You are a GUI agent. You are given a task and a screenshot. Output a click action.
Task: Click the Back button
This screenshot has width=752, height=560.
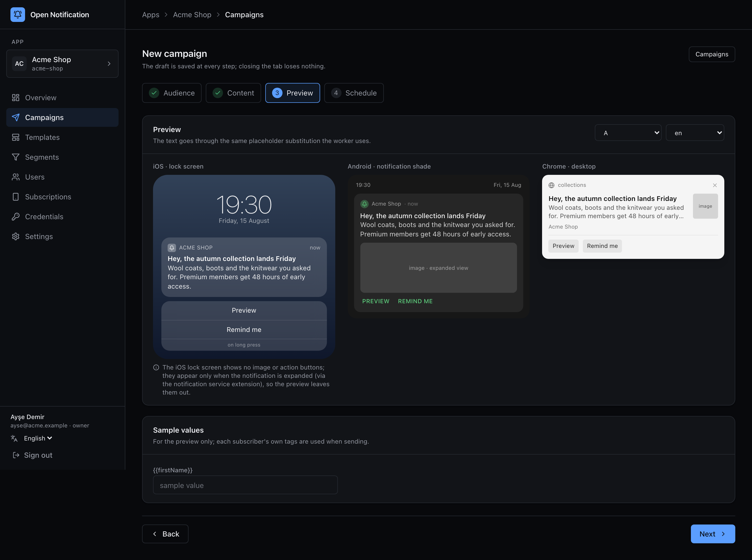[165, 534]
